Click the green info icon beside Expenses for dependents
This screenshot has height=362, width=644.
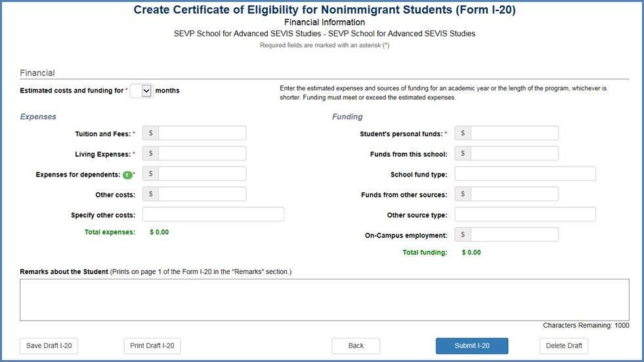(x=127, y=175)
